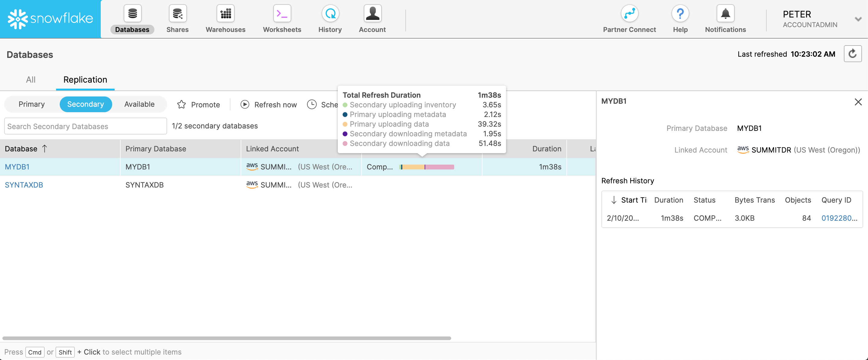This screenshot has width=868, height=360.
Task: Click the Refresh History heading
Action: tap(627, 181)
